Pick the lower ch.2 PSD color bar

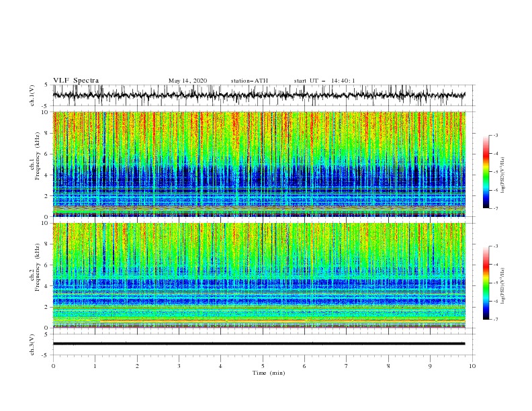click(486, 283)
